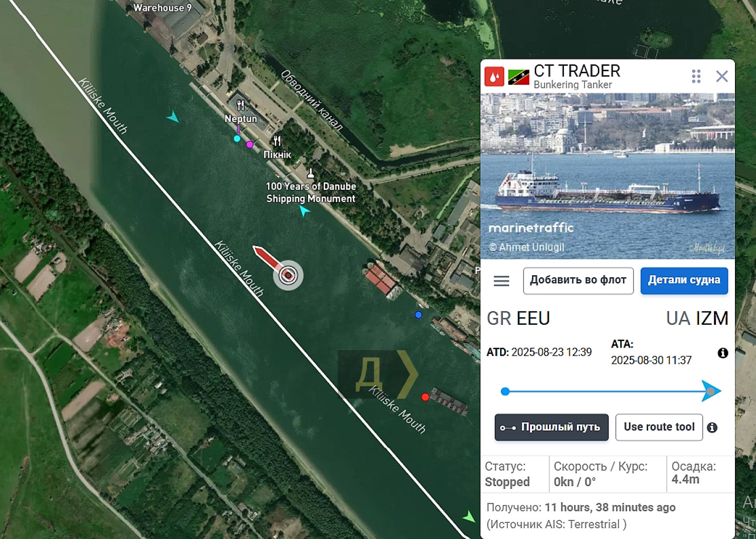Select the blue dot vessel marker
Image resolution: width=756 pixels, height=539 pixels.
(418, 315)
